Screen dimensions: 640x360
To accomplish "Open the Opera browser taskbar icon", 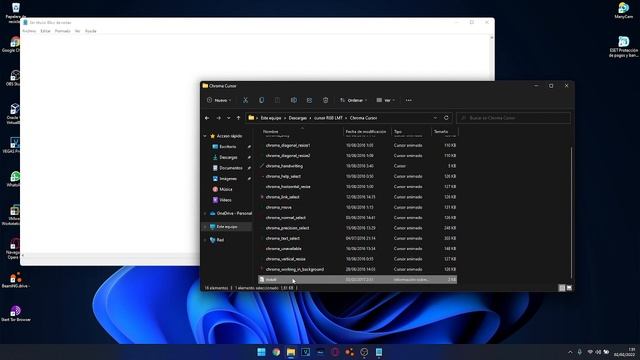I will tap(335, 352).
